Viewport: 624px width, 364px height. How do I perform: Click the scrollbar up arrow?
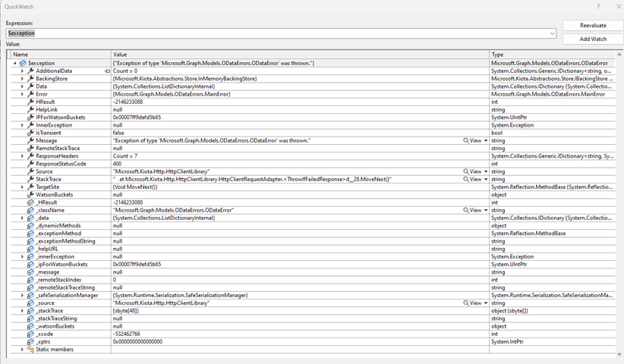point(619,54)
